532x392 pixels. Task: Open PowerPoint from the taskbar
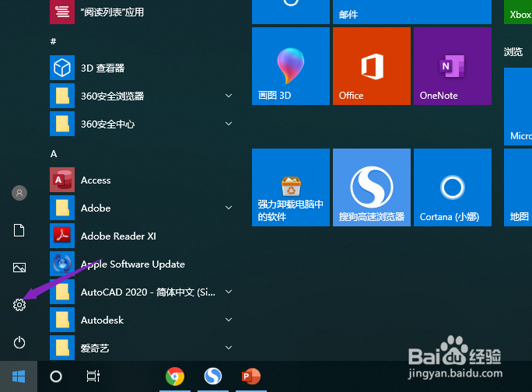coord(250,376)
